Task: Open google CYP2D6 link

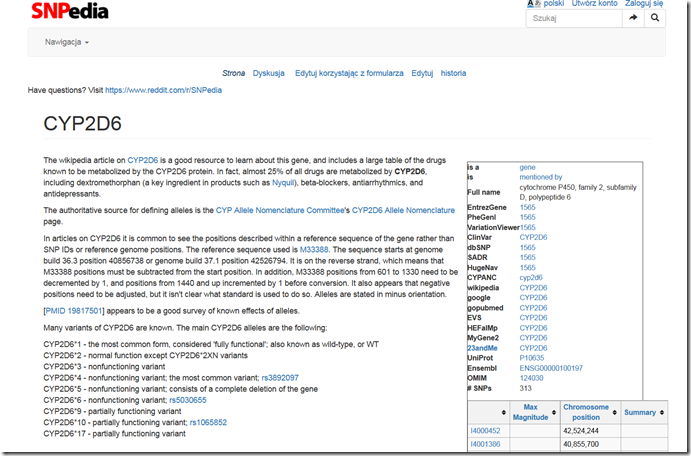Action: tap(533, 298)
